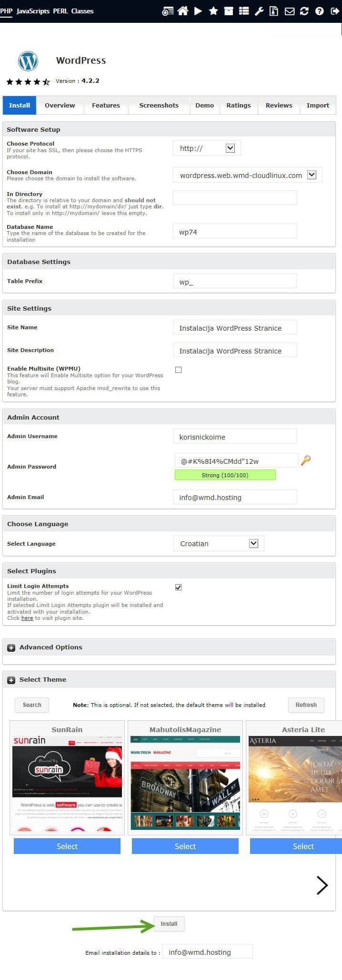Switch to the PHP scripts category
The width and height of the screenshot is (342, 980).
[6, 11]
